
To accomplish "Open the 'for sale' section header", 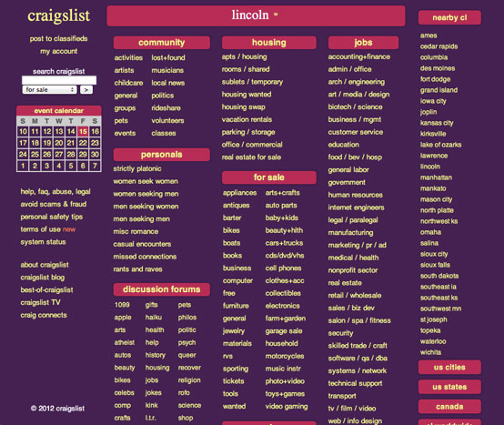I will (x=268, y=177).
